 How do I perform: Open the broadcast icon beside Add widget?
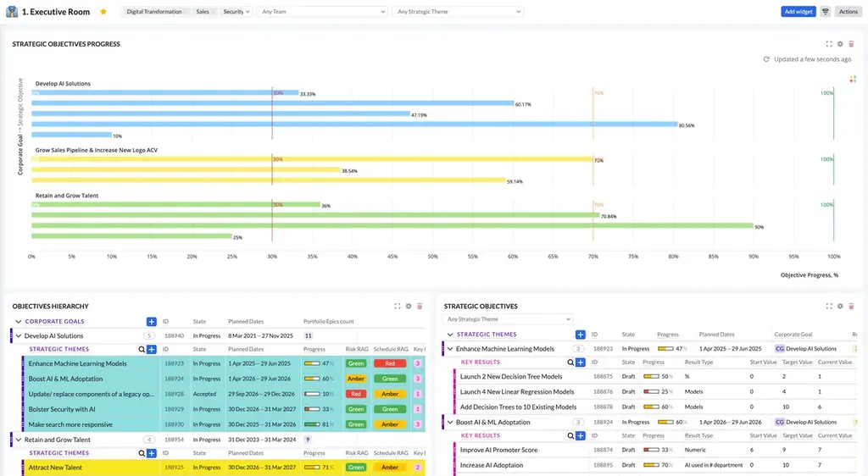[826, 12]
